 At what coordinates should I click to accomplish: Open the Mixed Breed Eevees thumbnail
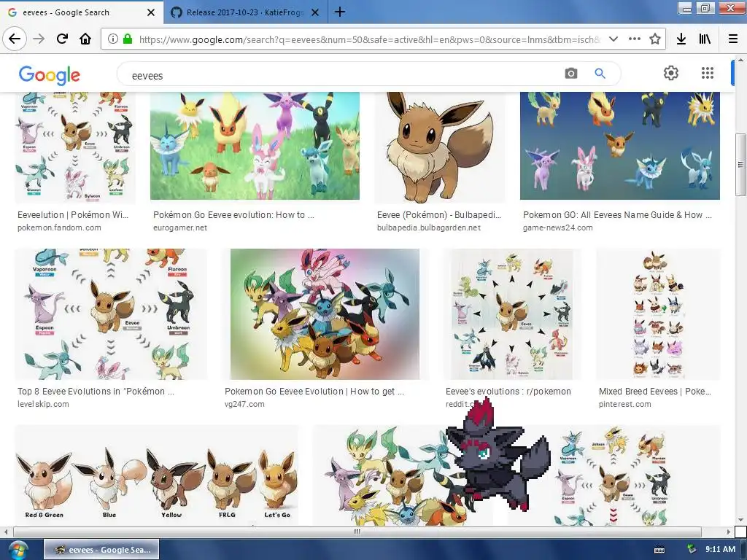click(x=659, y=314)
